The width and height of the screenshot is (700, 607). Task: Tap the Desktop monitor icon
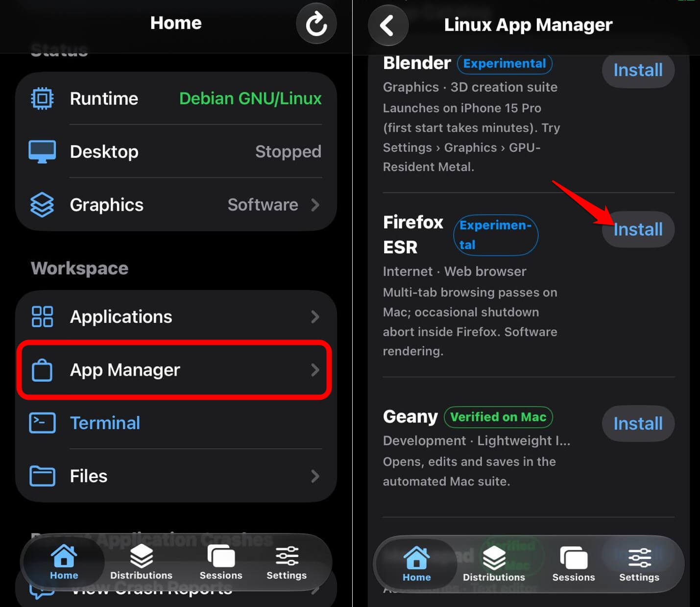point(42,151)
